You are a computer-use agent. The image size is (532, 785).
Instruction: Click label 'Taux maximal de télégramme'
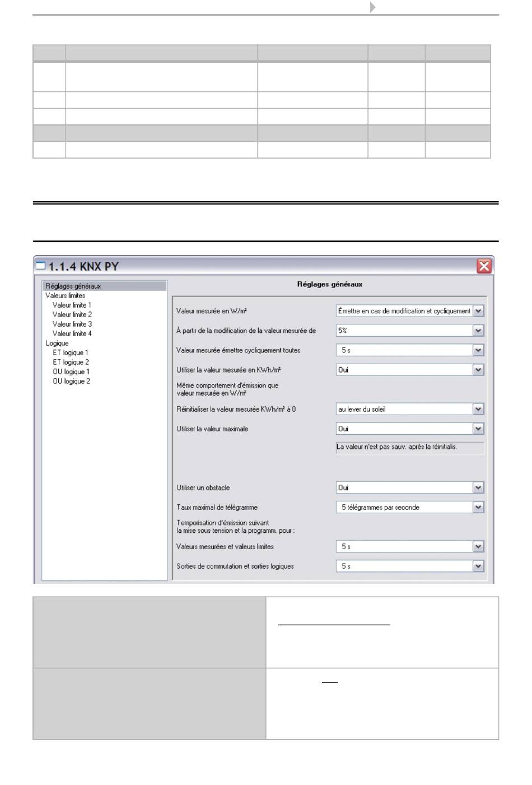tap(217, 507)
